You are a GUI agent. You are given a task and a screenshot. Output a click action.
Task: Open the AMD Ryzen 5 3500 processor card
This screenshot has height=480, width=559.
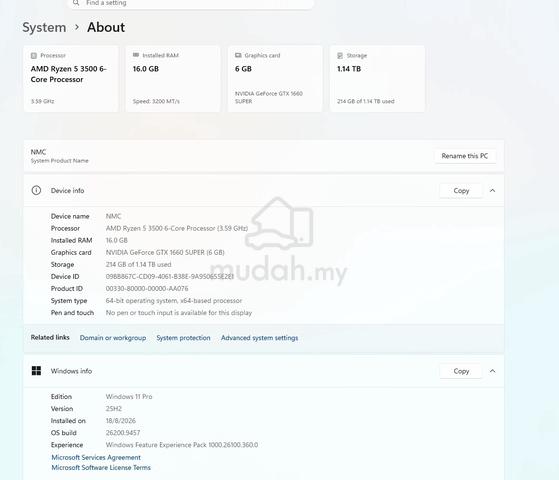(x=71, y=79)
